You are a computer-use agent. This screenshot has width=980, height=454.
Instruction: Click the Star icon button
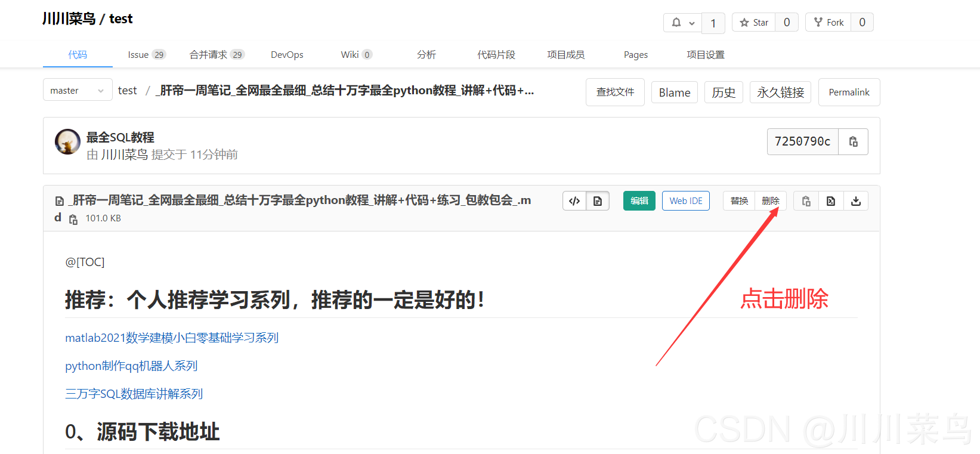(x=754, y=23)
